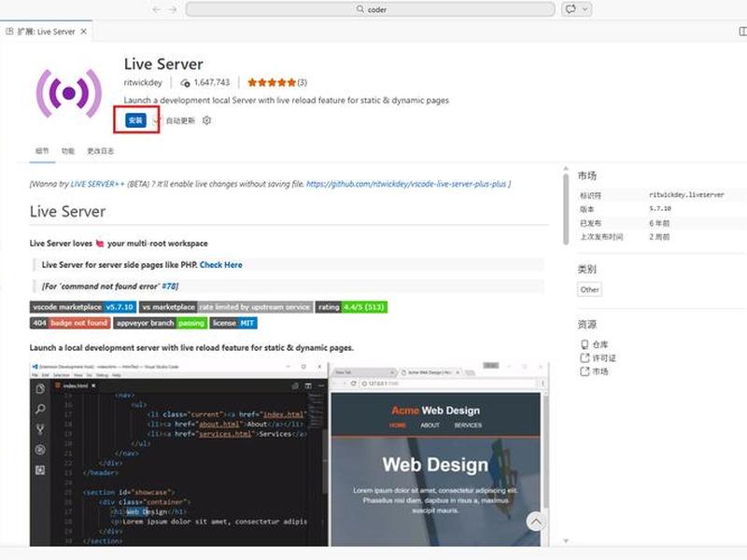747x560 pixels.
Task: Click the rating 4.4/5 badge
Action: (x=352, y=307)
